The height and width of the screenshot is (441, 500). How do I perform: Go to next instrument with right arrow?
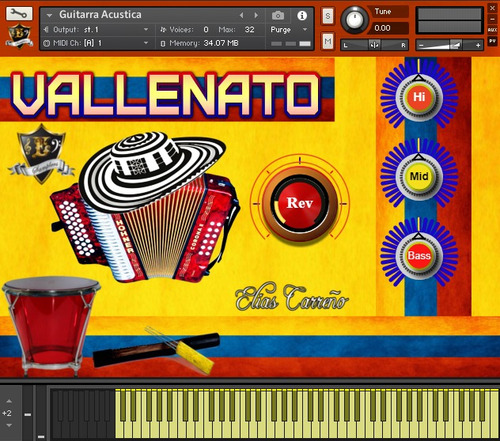(256, 15)
